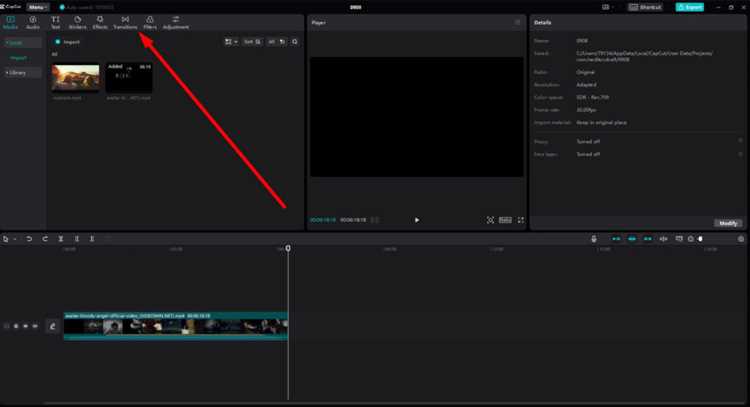Expand the Library section in sidebar
The width and height of the screenshot is (750, 407).
point(22,73)
